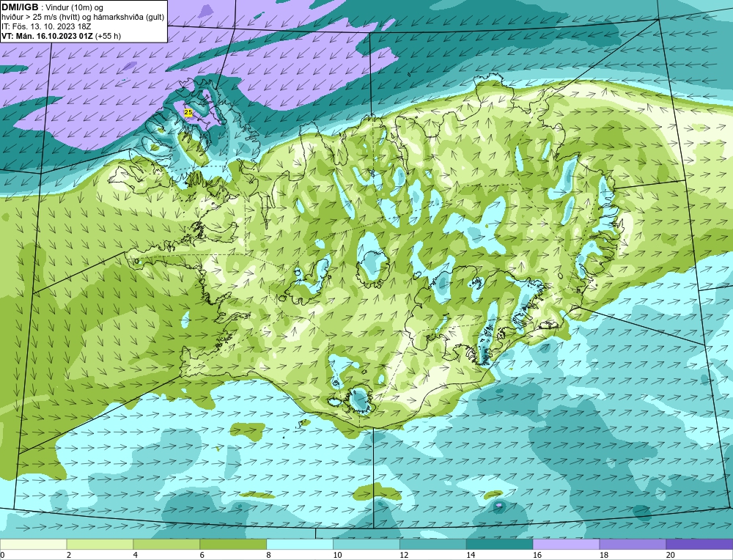733x560 pixels.
Task: Select the 0-2 m/s pale legend swatch
Action: (x=33, y=545)
